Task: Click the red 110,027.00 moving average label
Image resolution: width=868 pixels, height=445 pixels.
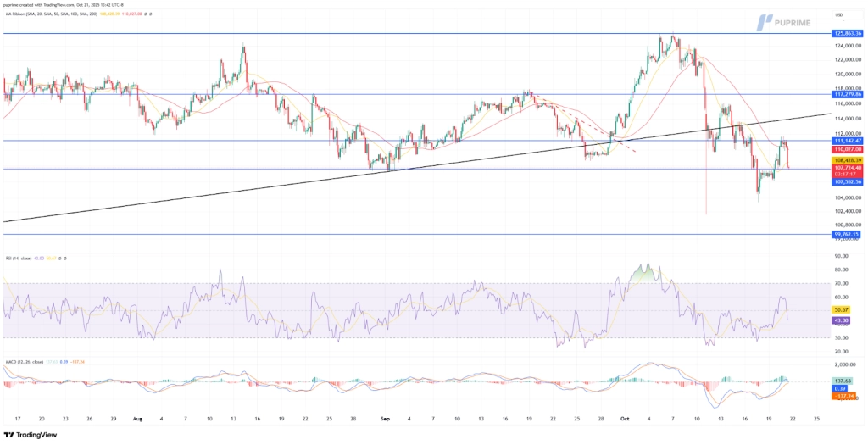Action: (846, 149)
